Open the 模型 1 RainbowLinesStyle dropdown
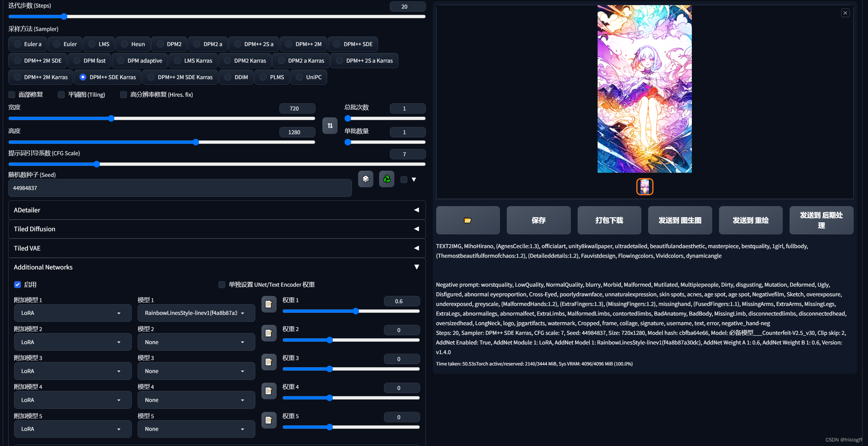The width and height of the screenshot is (868, 446). tap(196, 313)
